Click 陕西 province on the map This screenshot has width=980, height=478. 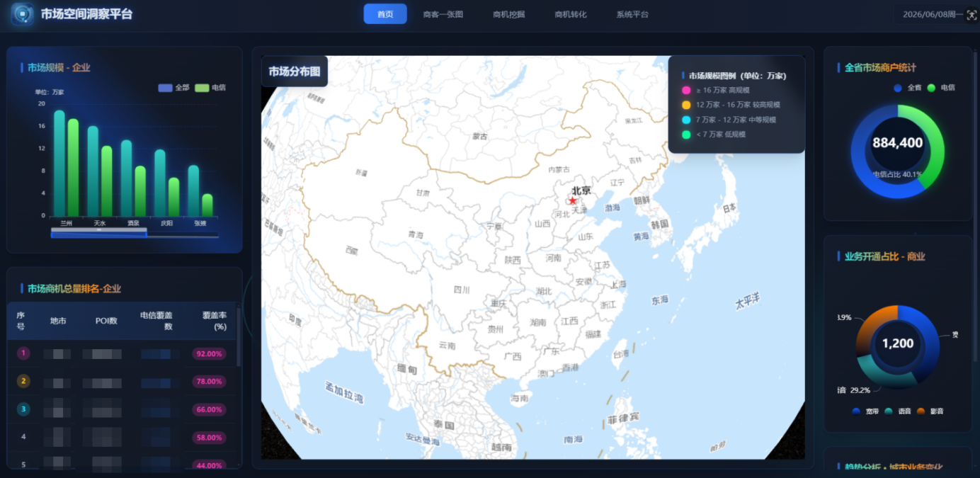tap(513, 260)
